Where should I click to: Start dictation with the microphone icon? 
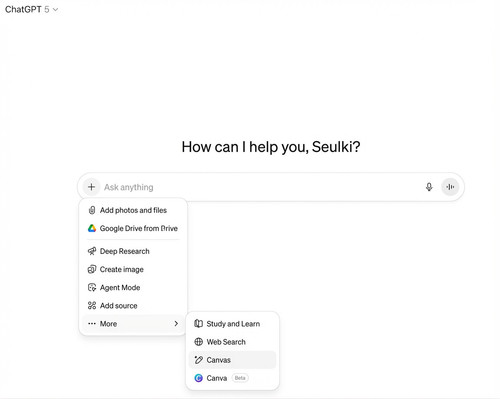429,187
